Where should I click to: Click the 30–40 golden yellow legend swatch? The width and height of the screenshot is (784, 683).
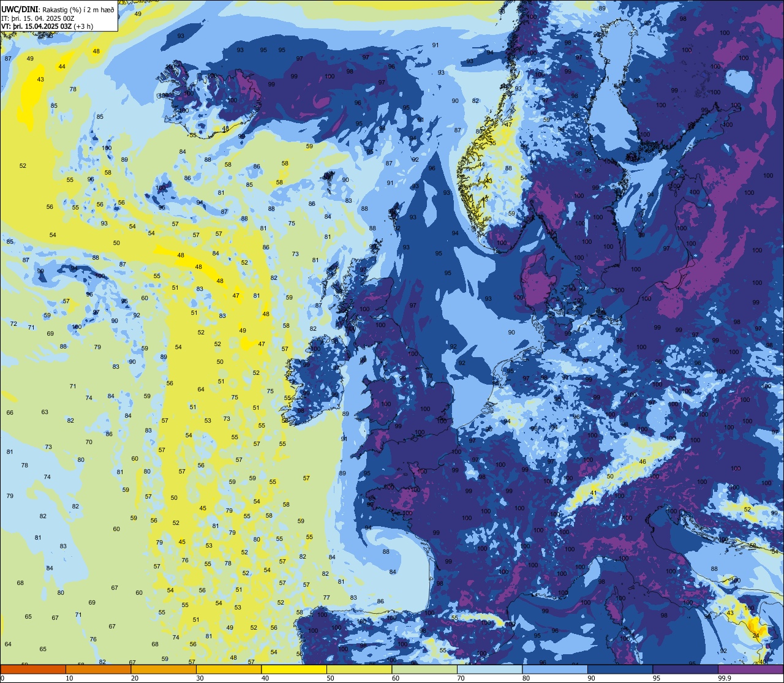[228, 669]
